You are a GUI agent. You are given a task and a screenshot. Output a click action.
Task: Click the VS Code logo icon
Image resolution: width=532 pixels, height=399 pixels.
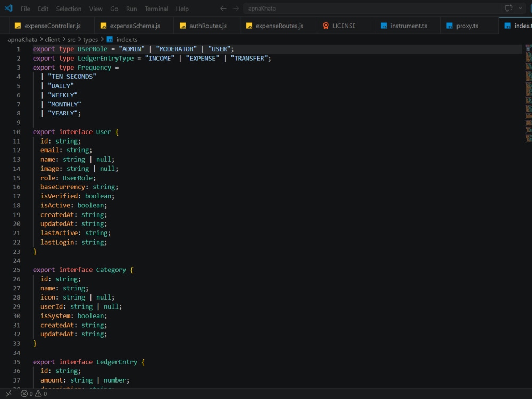click(9, 8)
